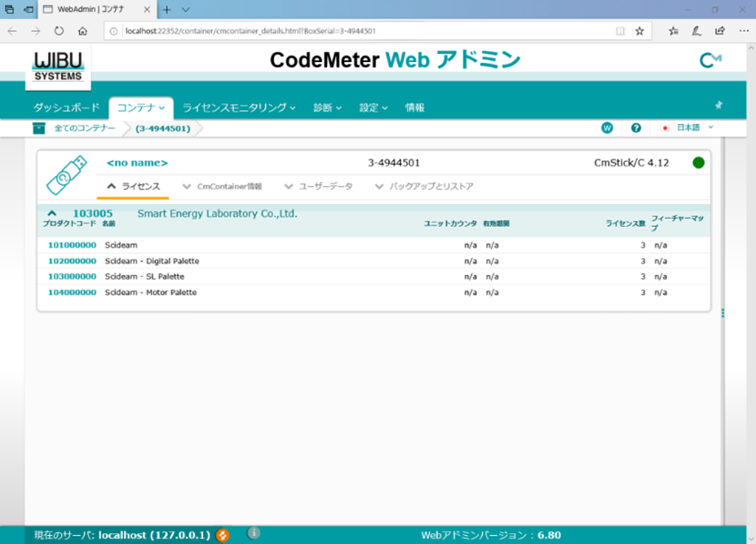Click the Japan flag icon
The height and width of the screenshot is (544, 756).
[x=665, y=128]
